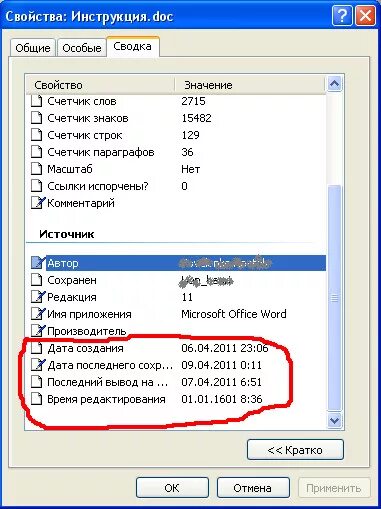
Task: Click the value 01.01.1601 8:36
Action: (222, 399)
